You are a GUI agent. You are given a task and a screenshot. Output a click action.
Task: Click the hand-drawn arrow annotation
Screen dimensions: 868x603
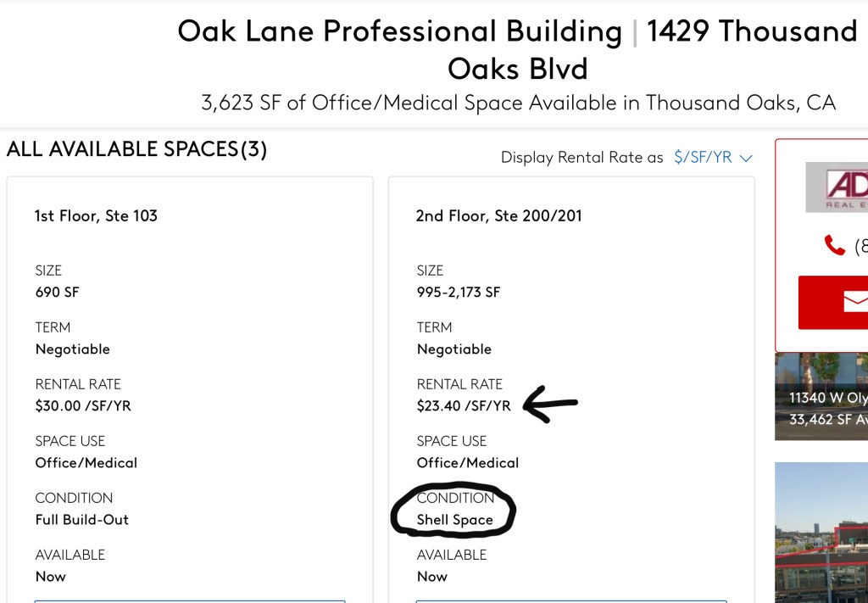click(x=551, y=404)
